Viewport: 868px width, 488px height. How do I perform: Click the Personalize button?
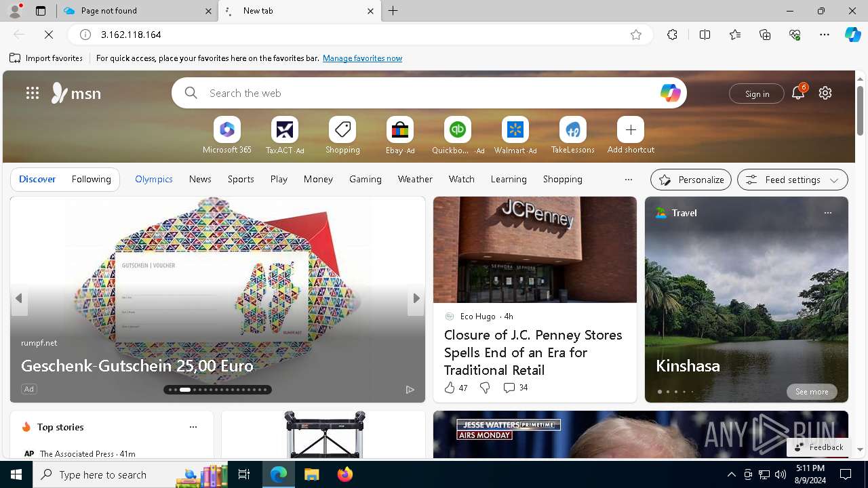click(691, 180)
